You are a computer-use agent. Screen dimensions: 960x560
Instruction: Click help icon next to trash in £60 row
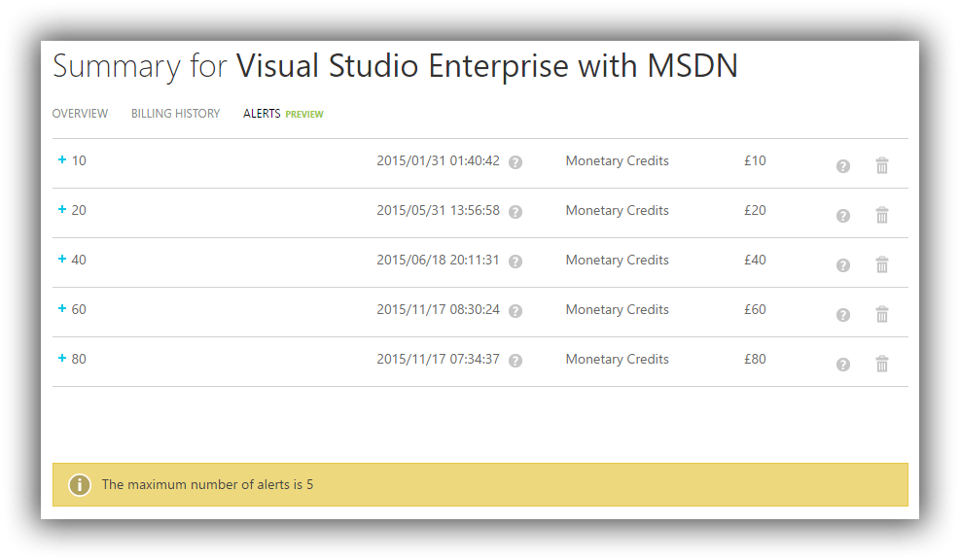click(x=843, y=315)
